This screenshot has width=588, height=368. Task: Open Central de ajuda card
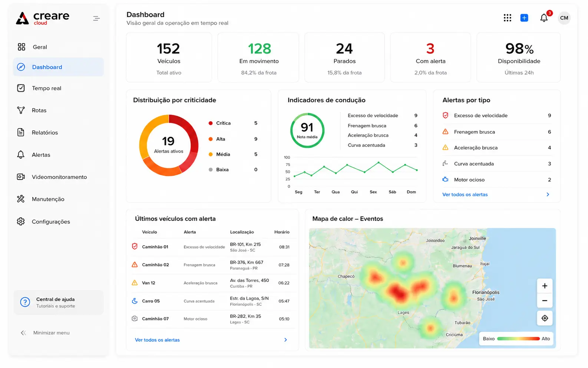click(59, 302)
